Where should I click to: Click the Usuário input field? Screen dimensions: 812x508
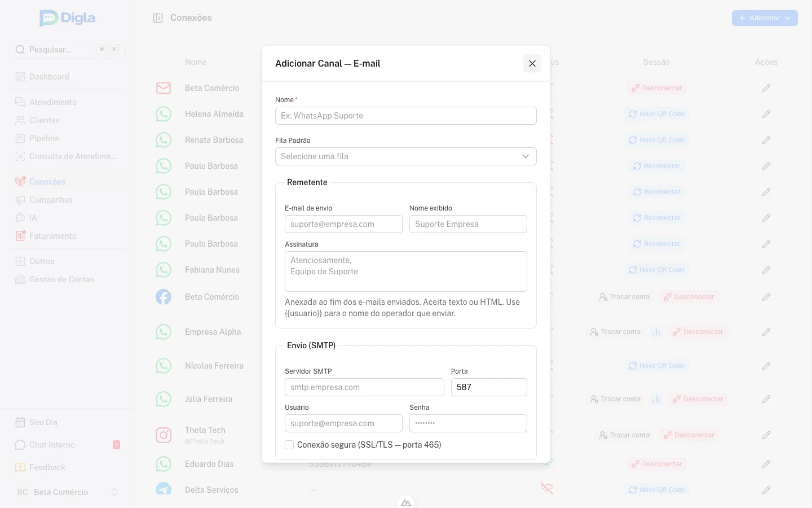coord(343,423)
